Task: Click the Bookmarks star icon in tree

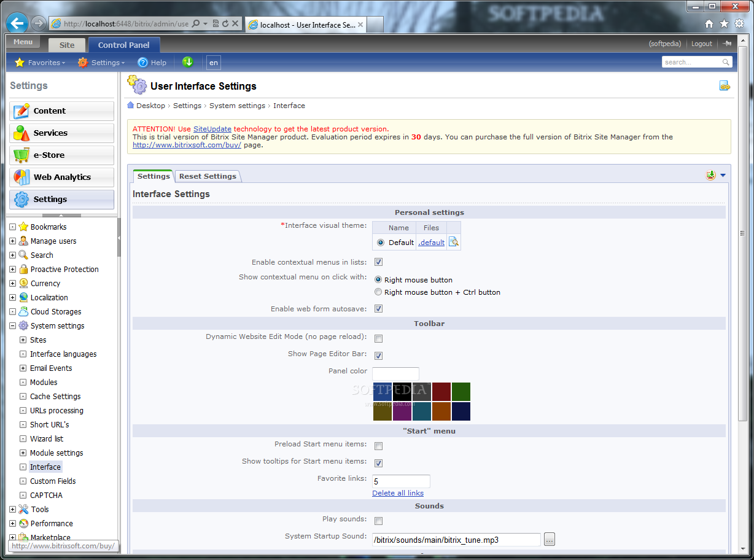Action: point(23,227)
